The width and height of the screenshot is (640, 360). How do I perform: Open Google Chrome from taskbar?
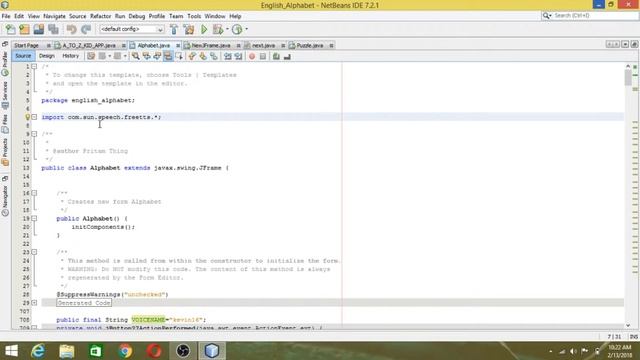point(125,351)
